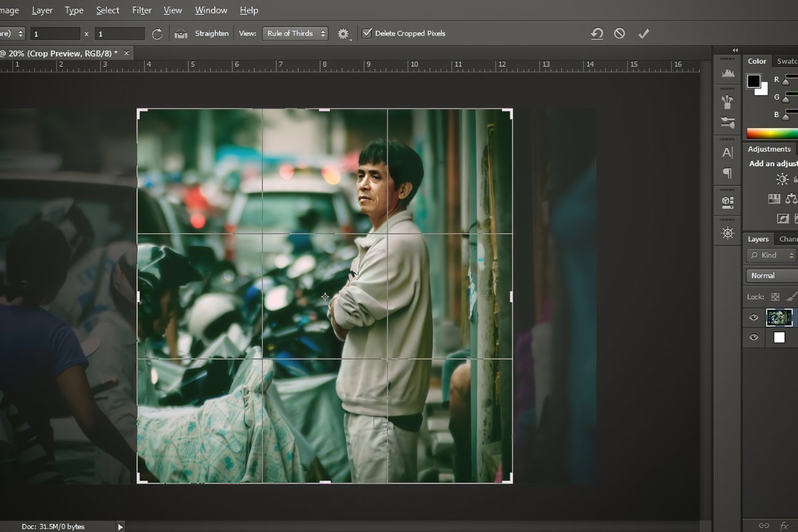
Task: Hide the photo layer visibility eye
Action: [753, 317]
